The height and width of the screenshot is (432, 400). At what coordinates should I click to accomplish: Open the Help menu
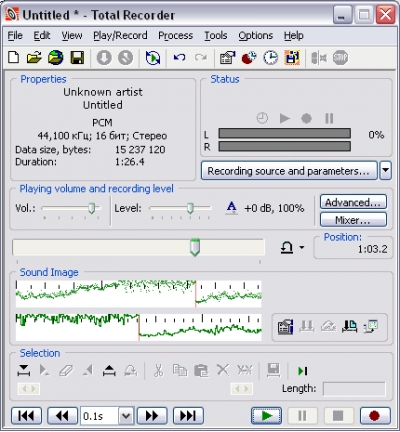click(293, 35)
